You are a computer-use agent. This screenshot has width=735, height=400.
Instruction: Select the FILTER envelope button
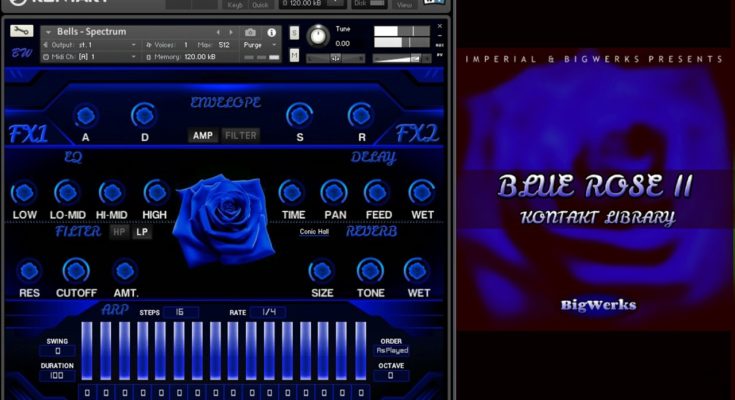tap(241, 136)
